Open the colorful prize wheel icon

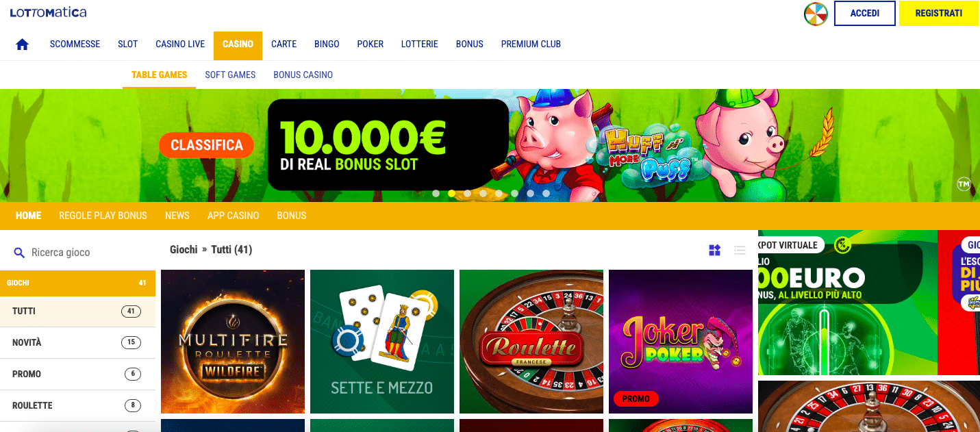coord(816,14)
